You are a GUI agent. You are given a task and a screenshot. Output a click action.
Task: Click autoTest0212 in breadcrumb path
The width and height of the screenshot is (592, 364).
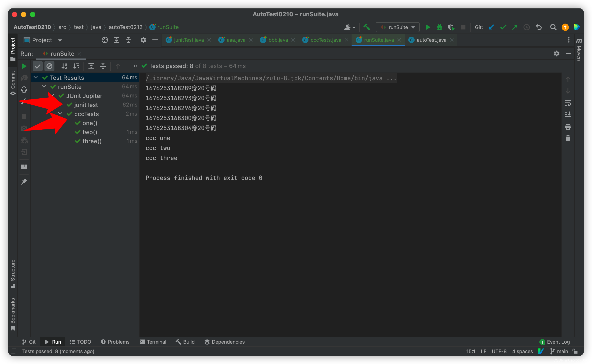125,27
